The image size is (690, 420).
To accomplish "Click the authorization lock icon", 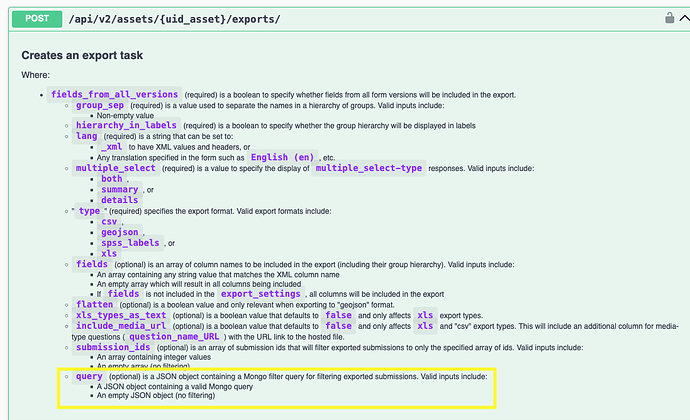I will (669, 18).
